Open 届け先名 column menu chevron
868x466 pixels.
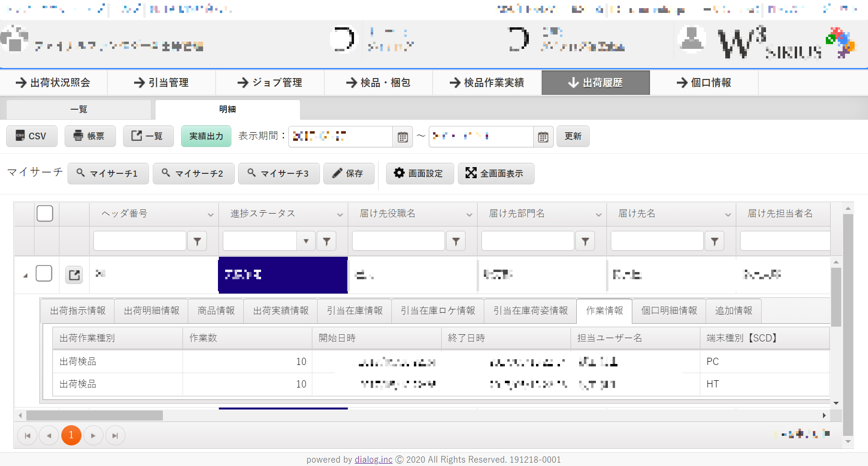(x=728, y=215)
